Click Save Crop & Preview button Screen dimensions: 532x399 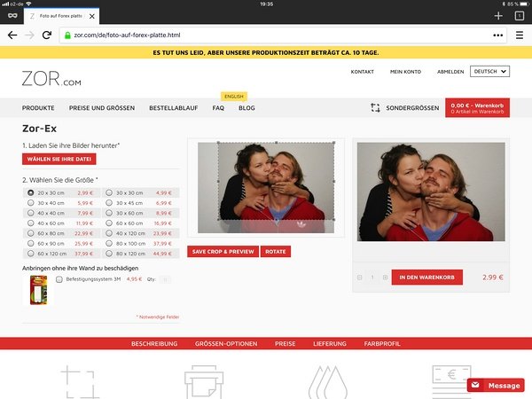tap(223, 252)
